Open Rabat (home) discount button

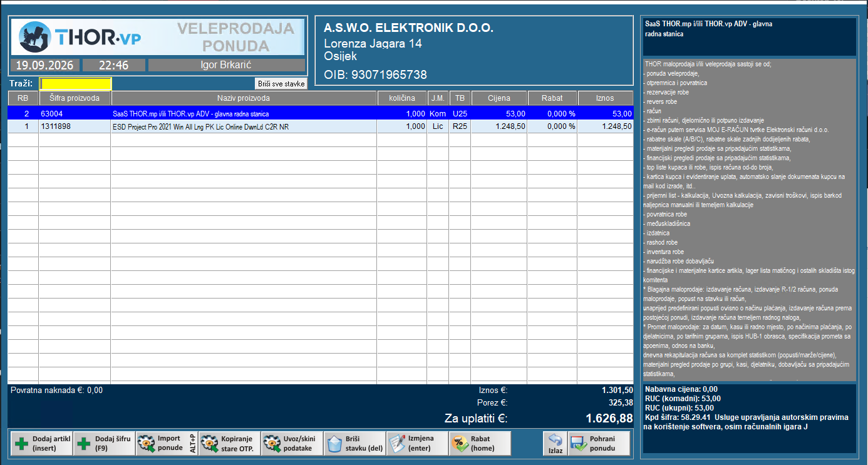(480, 443)
